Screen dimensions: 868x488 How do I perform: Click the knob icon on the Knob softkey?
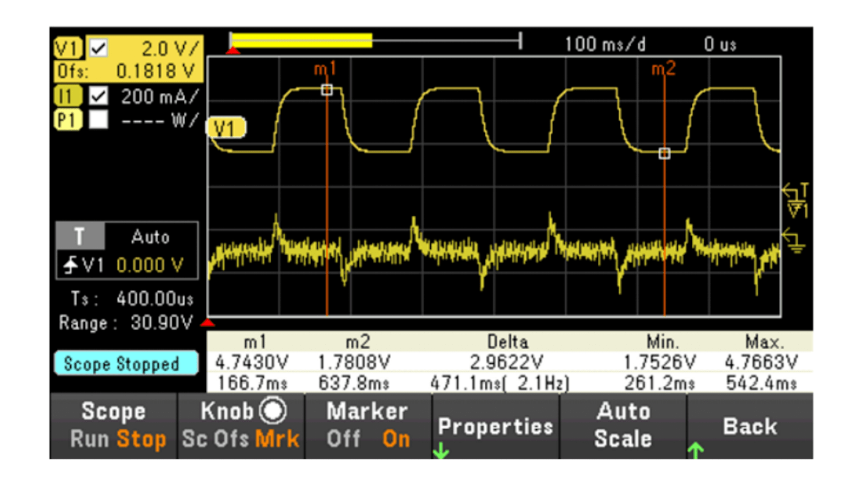(273, 410)
